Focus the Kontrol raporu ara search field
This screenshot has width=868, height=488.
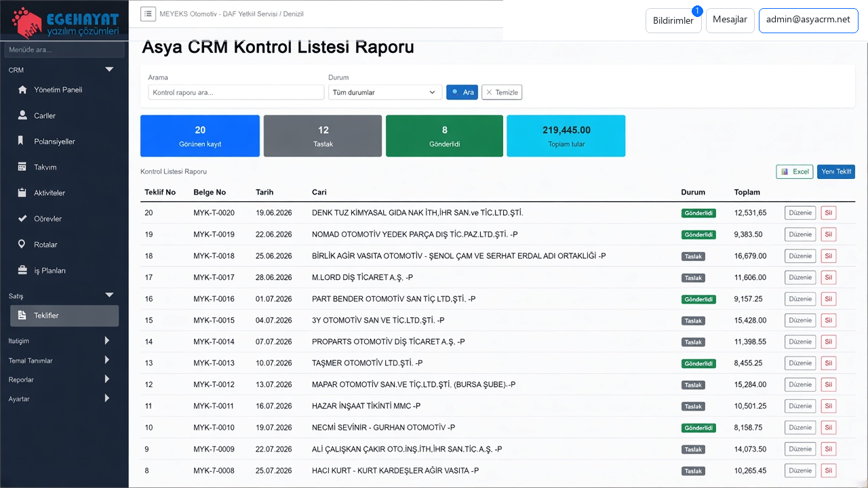tap(236, 92)
